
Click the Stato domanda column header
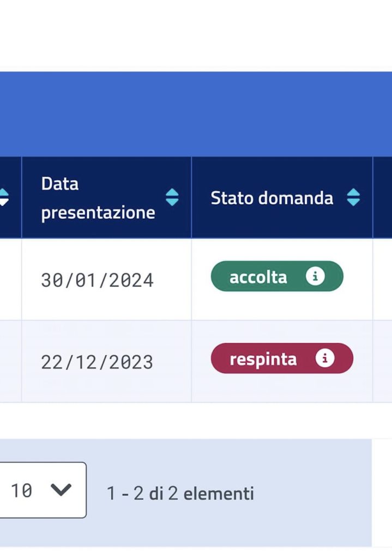pos(282,197)
